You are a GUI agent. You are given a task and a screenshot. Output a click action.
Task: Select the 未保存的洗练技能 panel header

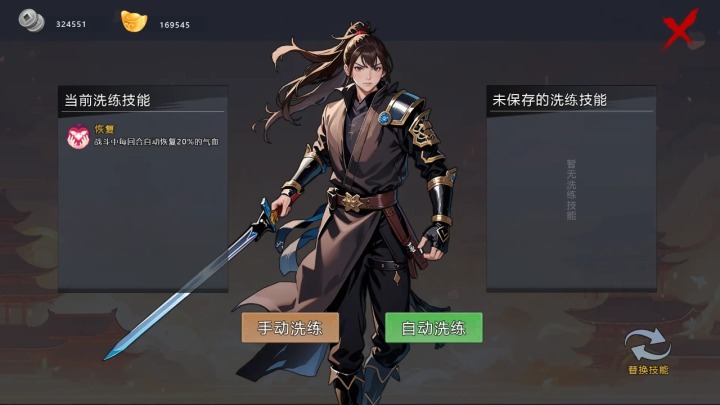click(x=550, y=100)
